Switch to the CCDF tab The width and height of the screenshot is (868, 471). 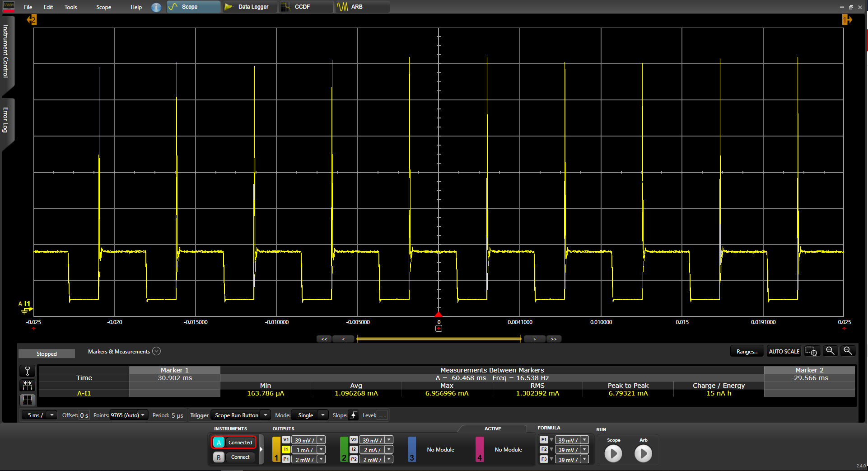(x=306, y=7)
